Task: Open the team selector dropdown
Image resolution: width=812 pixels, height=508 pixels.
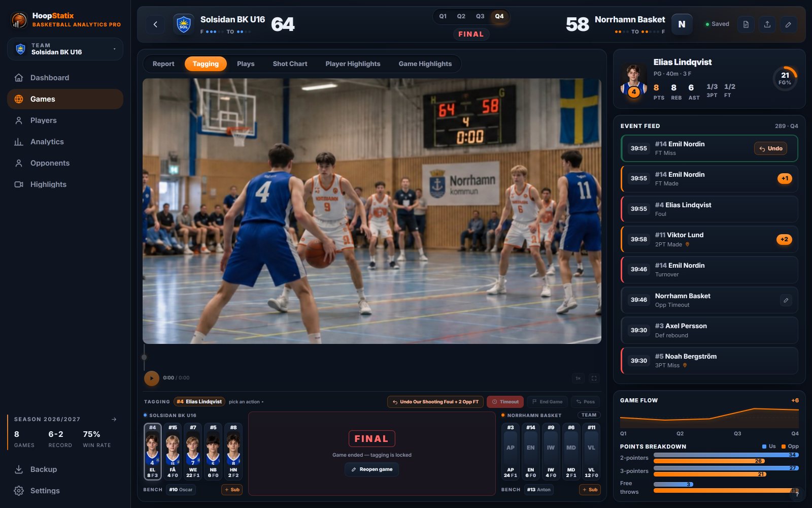Action: pos(65,49)
